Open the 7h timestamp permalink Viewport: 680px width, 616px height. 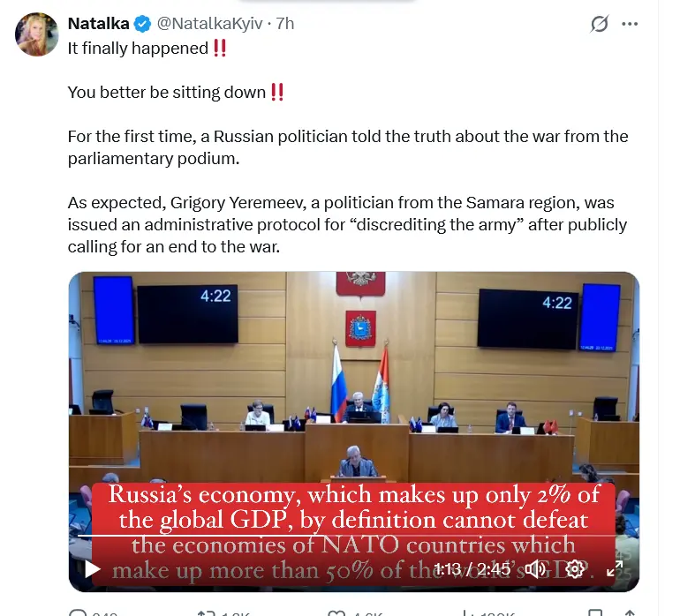[x=285, y=24]
